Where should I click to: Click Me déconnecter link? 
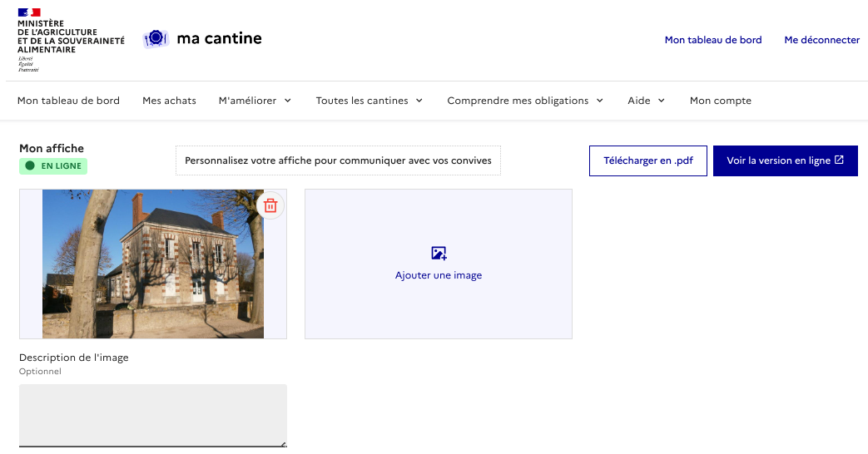point(821,40)
